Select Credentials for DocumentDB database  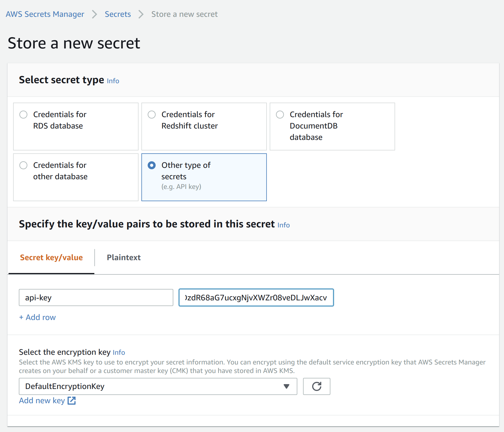tap(280, 115)
